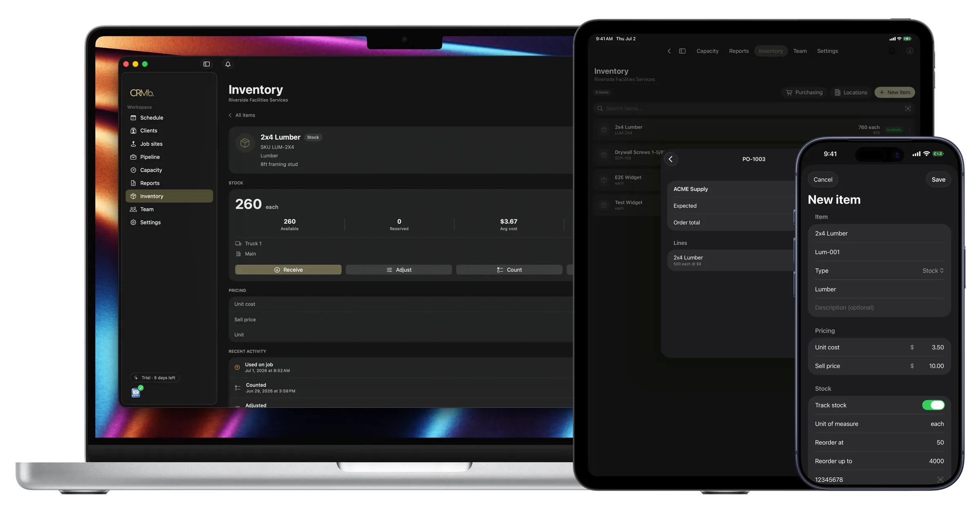Edit the Reorder at field showing 50
980x509 pixels.
(879, 442)
